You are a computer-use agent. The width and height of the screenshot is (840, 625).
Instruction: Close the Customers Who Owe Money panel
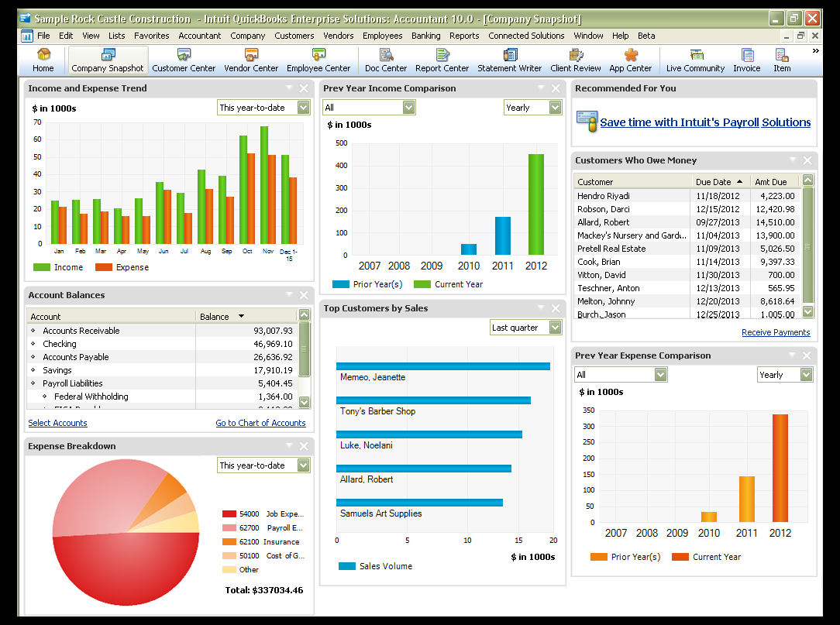(807, 160)
